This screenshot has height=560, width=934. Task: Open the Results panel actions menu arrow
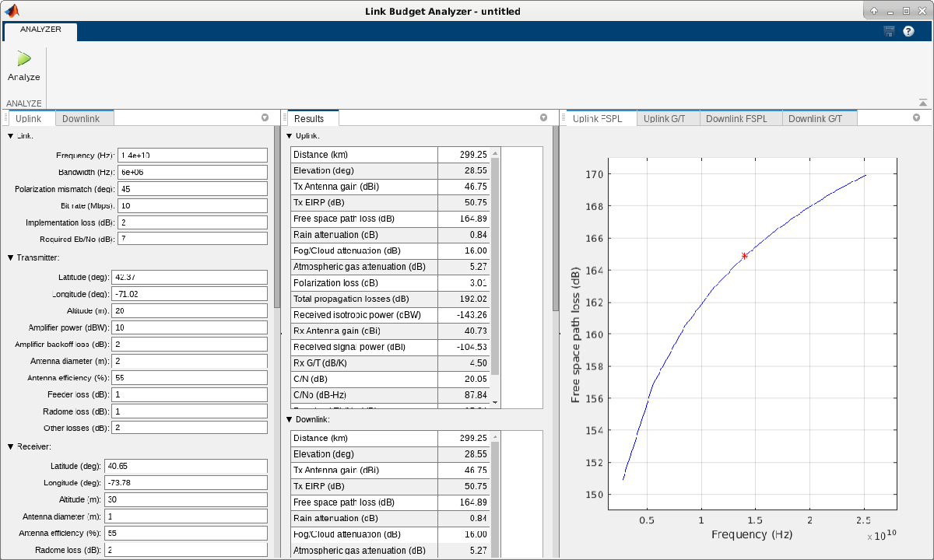coord(543,118)
